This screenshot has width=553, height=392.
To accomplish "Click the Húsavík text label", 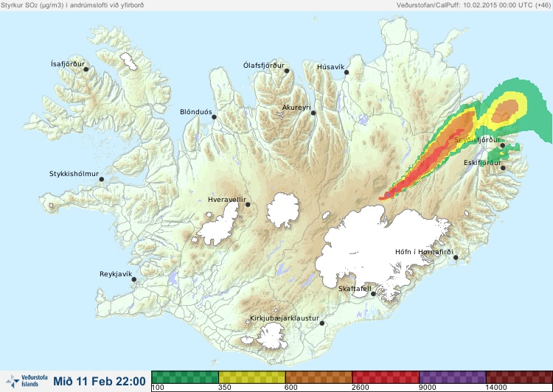I will [x=330, y=67].
